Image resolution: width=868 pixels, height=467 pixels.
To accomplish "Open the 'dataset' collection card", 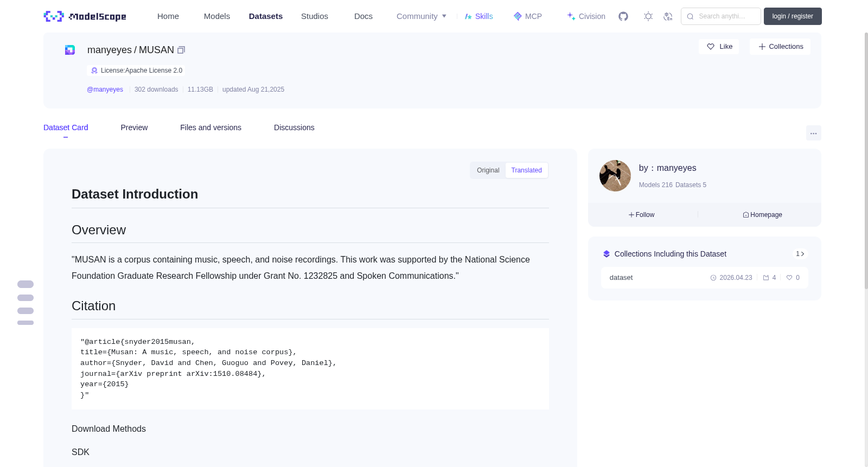I will click(x=704, y=278).
